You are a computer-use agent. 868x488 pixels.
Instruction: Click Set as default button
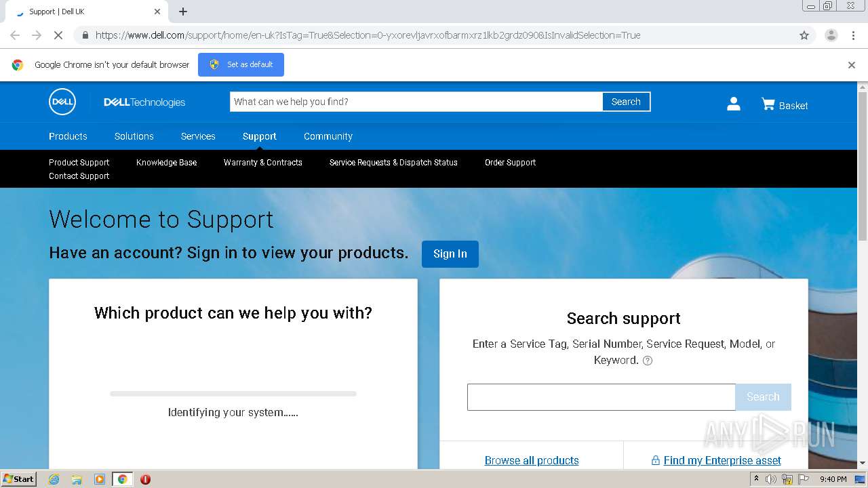(x=241, y=65)
